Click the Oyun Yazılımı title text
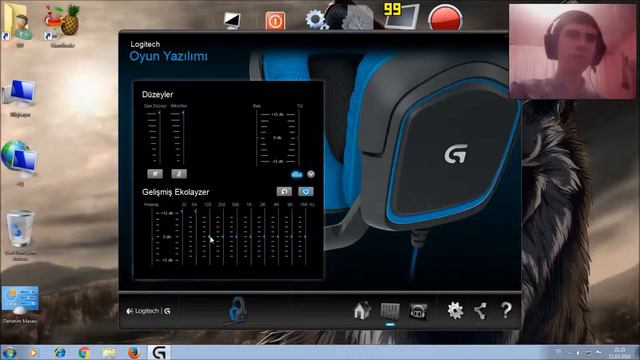The height and width of the screenshot is (360, 640). (x=168, y=56)
